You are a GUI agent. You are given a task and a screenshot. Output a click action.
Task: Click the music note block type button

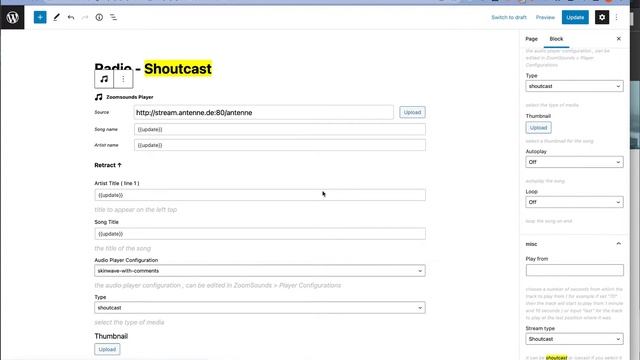104,79
